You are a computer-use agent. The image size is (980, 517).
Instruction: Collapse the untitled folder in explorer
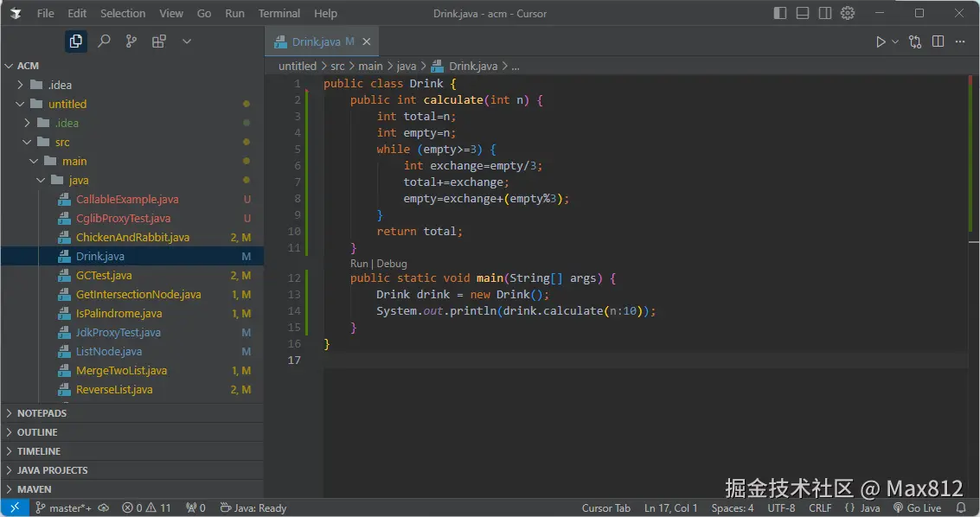pos(67,104)
